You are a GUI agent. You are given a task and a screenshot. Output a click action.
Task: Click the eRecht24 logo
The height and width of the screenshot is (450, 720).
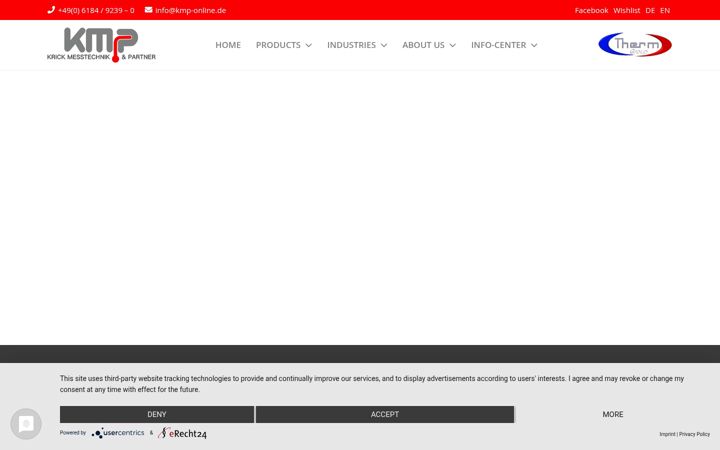click(x=182, y=433)
